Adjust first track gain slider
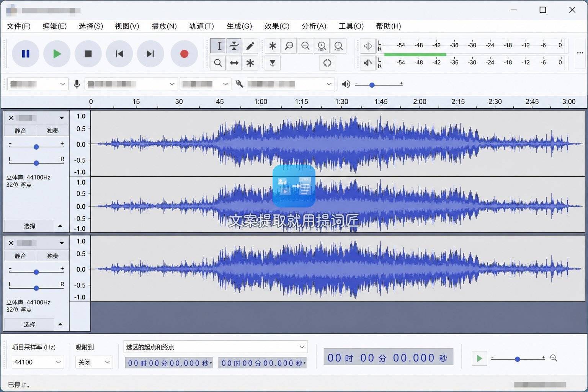588x392 pixels. click(36, 146)
